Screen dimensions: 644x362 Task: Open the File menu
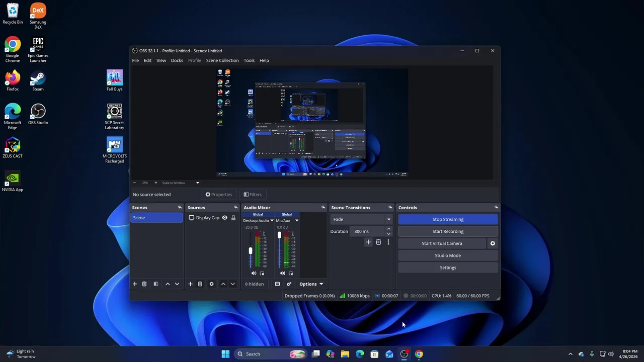click(x=135, y=60)
